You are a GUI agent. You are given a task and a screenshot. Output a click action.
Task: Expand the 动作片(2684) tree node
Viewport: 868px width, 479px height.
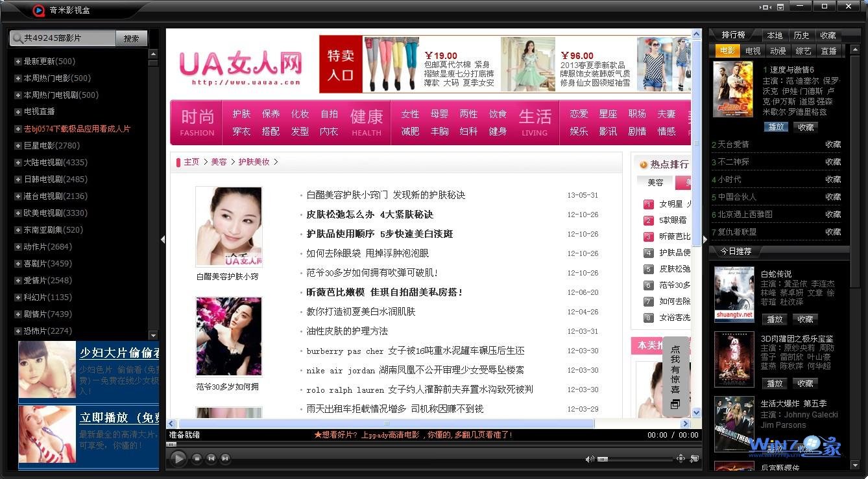18,247
